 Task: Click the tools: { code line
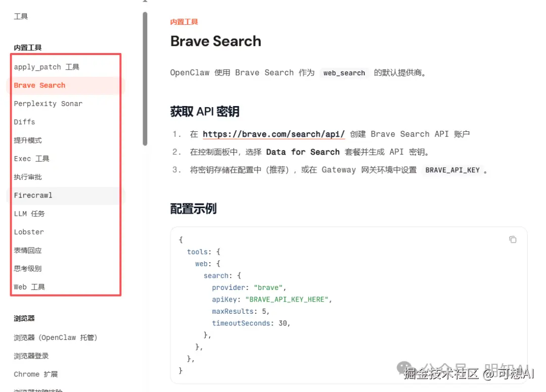coord(204,252)
